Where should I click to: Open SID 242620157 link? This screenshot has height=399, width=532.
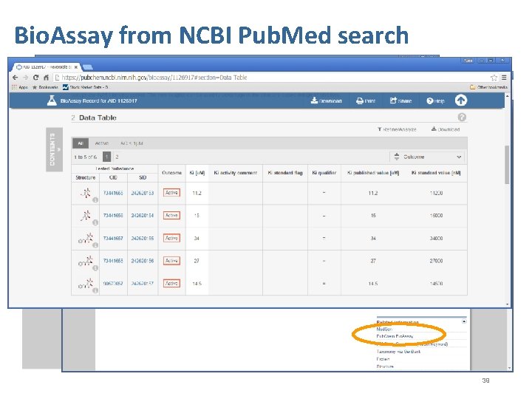143,283
